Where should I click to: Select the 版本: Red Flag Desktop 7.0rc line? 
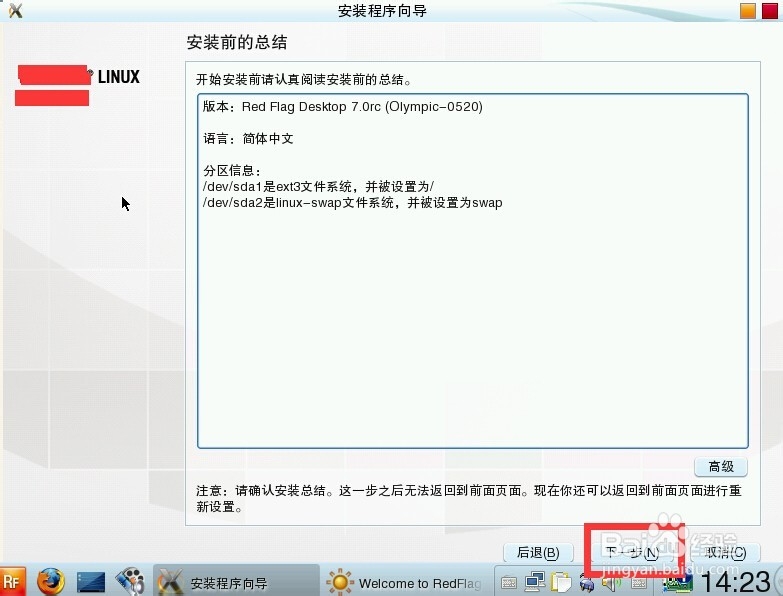343,107
